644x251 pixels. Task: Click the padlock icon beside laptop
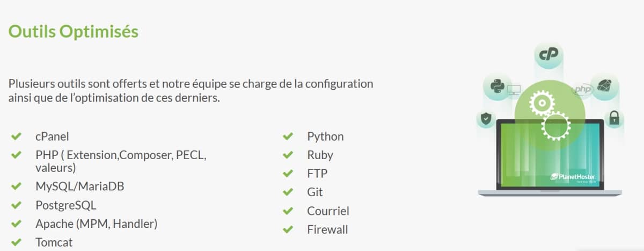pyautogui.click(x=614, y=118)
